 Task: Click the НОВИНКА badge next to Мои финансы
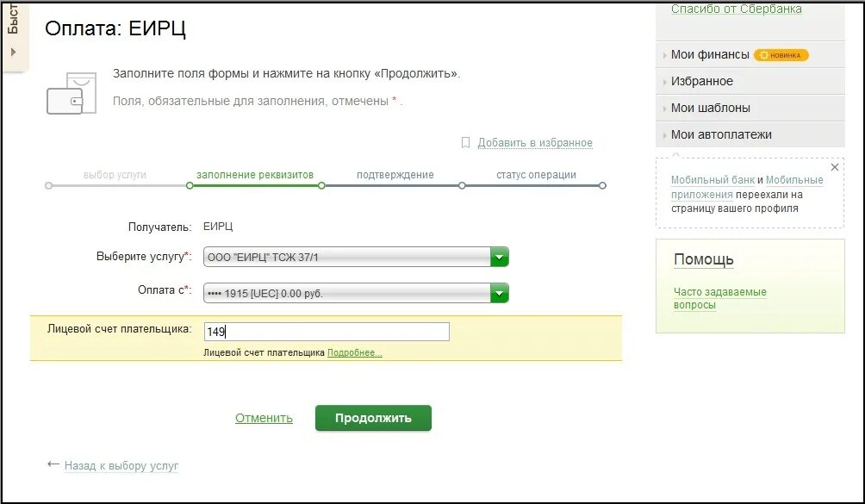(781, 55)
